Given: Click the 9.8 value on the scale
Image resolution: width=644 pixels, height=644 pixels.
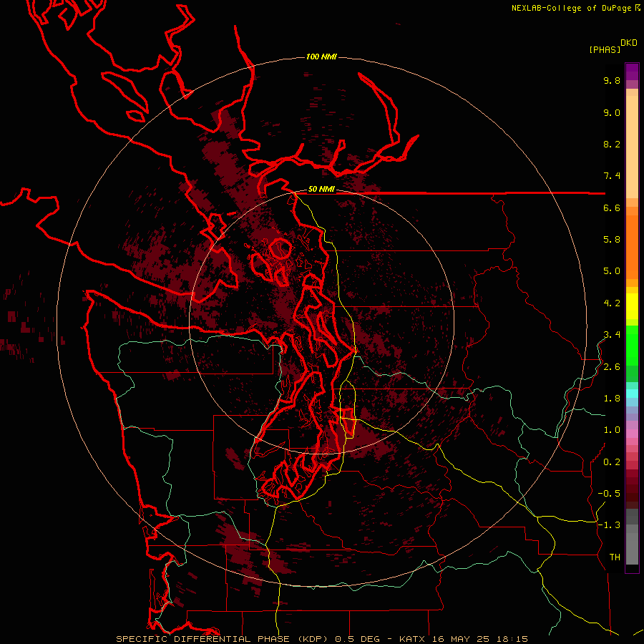Looking at the screenshot, I should pyautogui.click(x=612, y=80).
